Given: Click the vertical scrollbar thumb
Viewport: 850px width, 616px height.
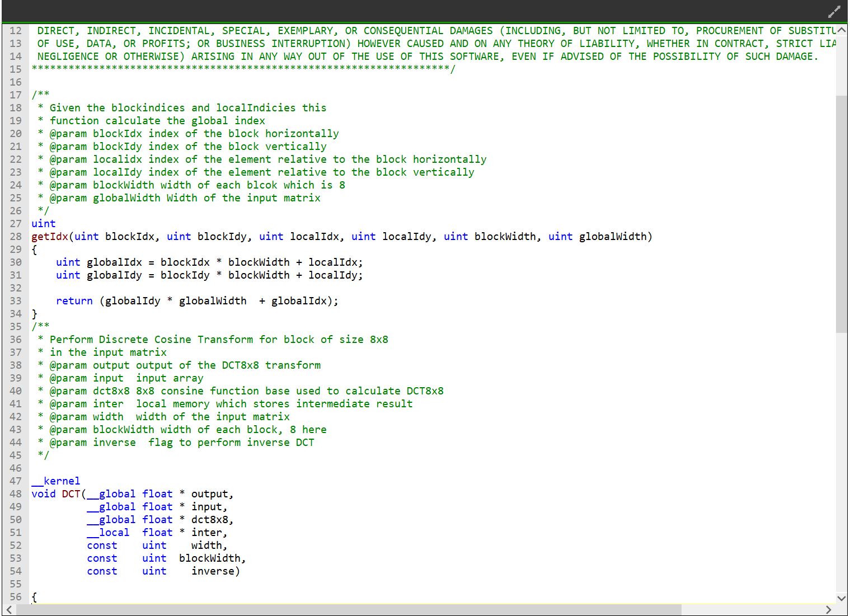Looking at the screenshot, I should 841,213.
